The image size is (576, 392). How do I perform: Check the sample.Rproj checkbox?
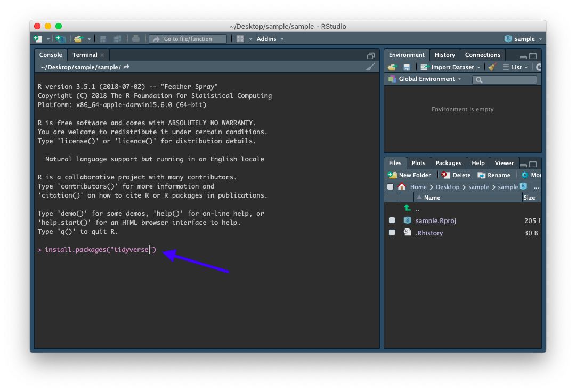point(392,220)
